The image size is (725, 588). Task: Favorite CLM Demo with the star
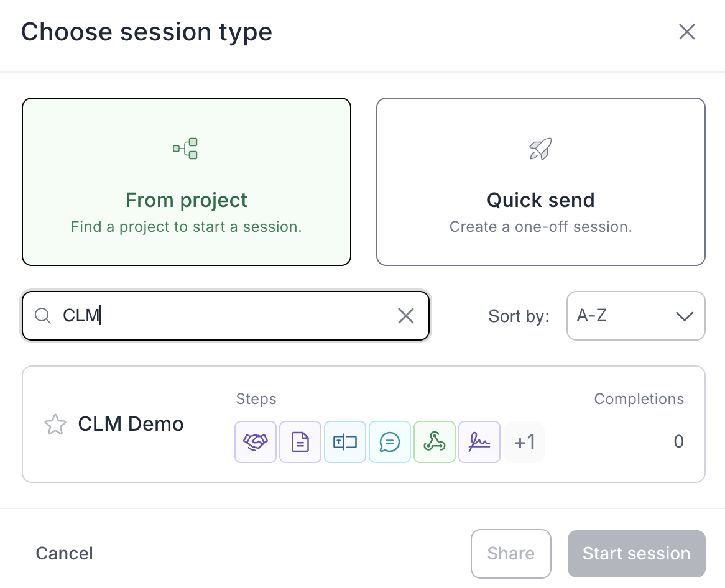[x=55, y=425]
